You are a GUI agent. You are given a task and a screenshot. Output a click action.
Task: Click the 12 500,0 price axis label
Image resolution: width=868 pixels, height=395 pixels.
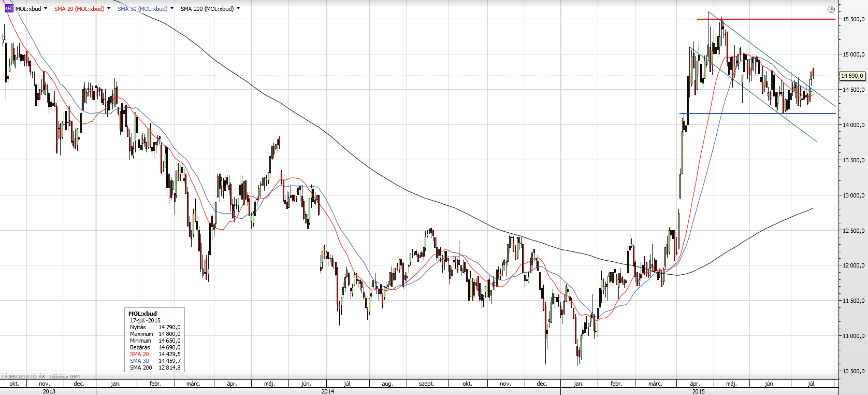pos(853,231)
